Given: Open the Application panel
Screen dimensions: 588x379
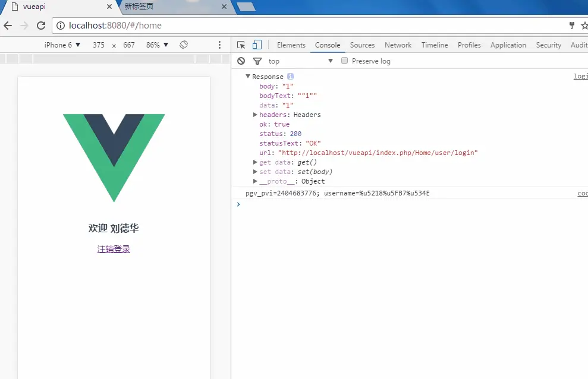Looking at the screenshot, I should [508, 45].
